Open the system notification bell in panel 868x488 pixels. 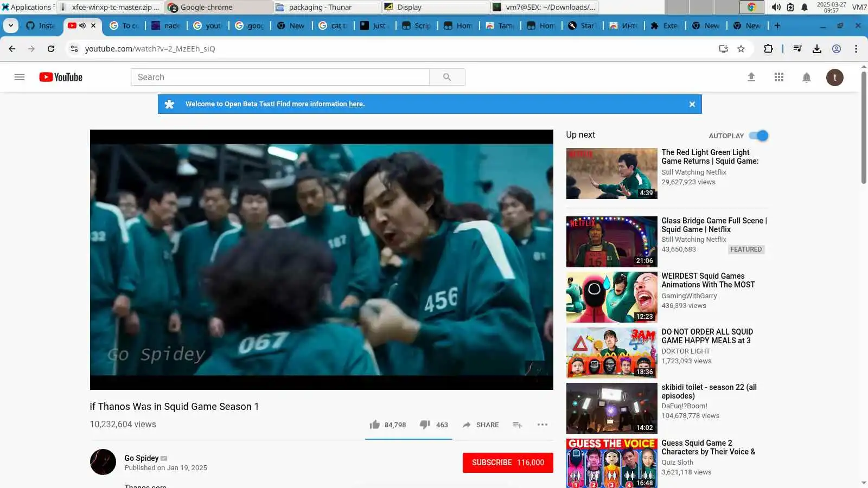(805, 7)
